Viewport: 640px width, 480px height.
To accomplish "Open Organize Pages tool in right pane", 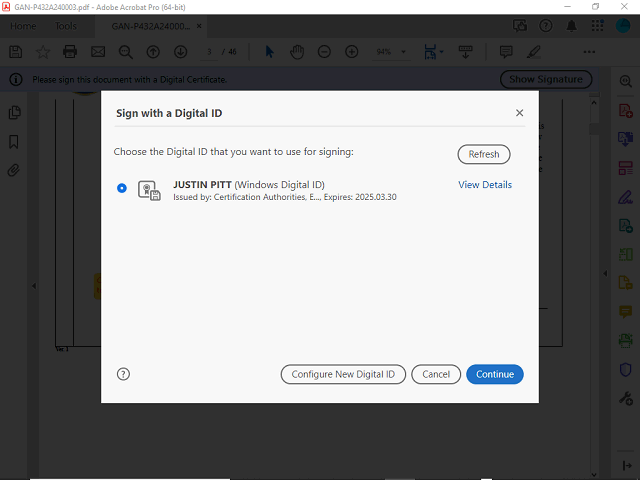I will (x=625, y=254).
